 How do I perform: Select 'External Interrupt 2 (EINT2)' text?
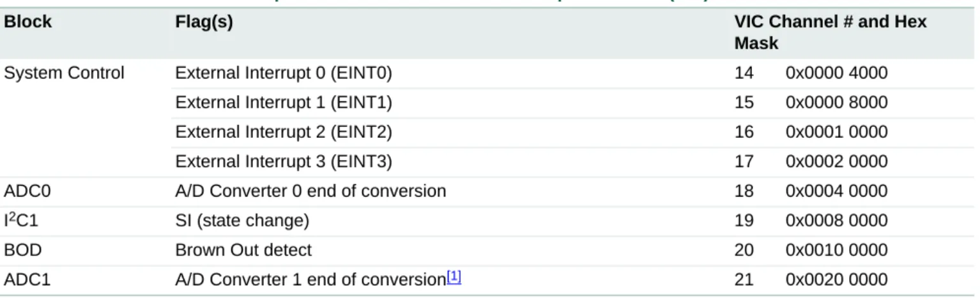coord(284,132)
